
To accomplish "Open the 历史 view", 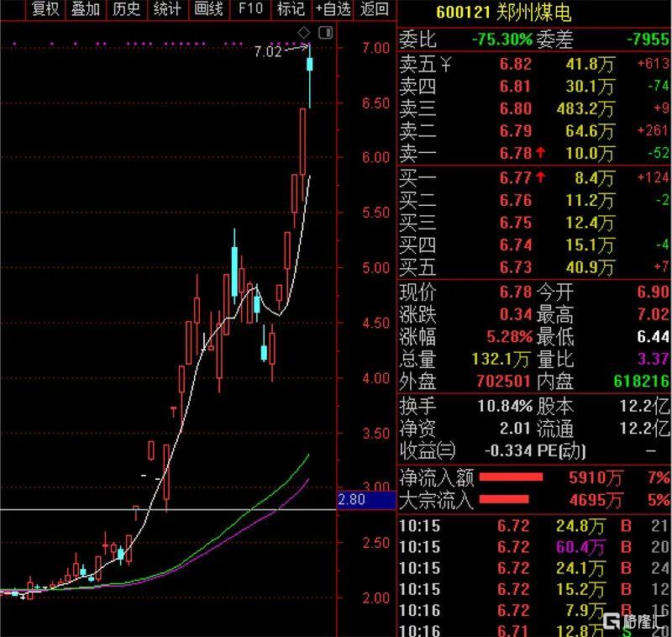I will coord(127,9).
